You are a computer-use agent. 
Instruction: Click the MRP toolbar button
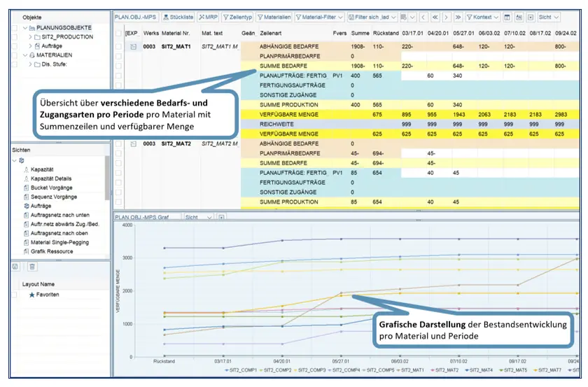[208, 17]
